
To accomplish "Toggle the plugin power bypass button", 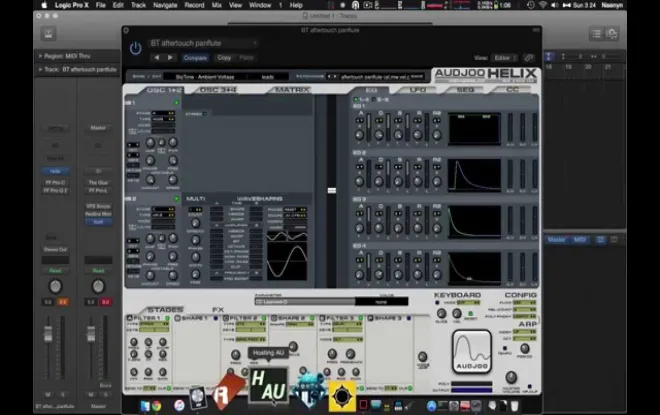I will [x=135, y=48].
